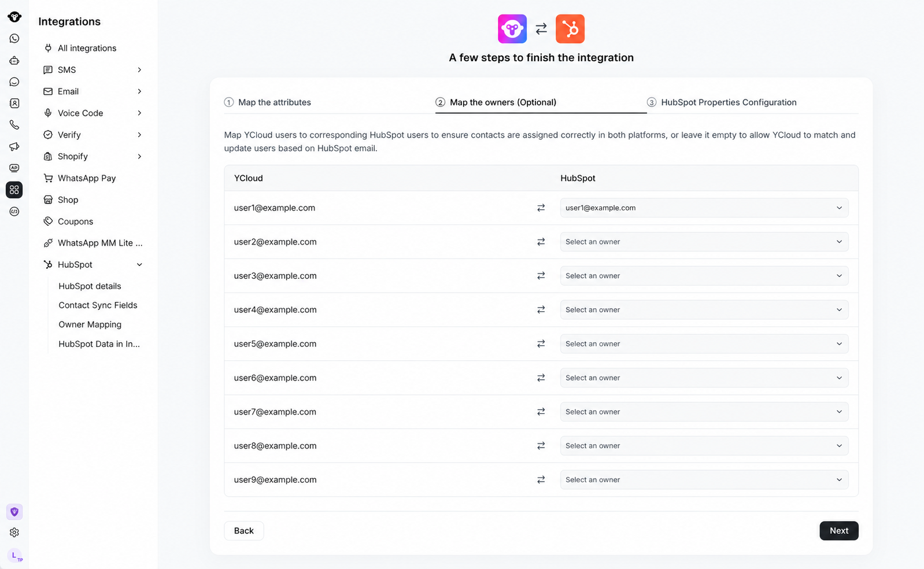The image size is (924, 569).
Task: Click the Back button
Action: 244,531
